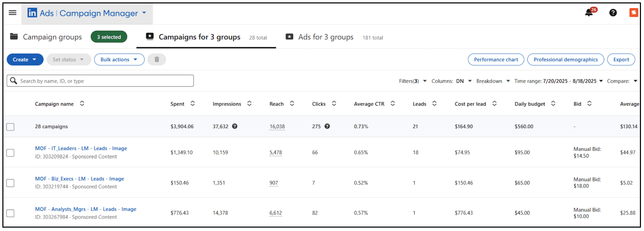The width and height of the screenshot is (644, 231).
Task: Open the Bulk actions dropdown
Action: click(x=119, y=59)
